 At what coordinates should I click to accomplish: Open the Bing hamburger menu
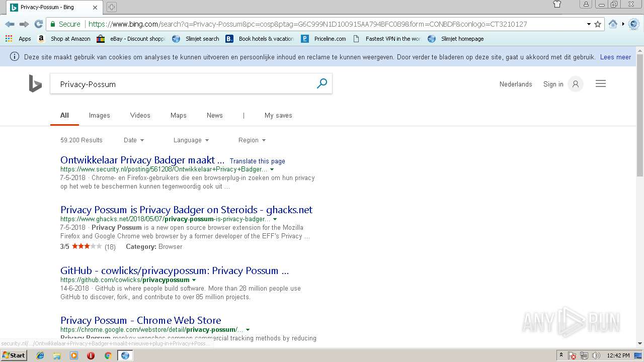601,84
